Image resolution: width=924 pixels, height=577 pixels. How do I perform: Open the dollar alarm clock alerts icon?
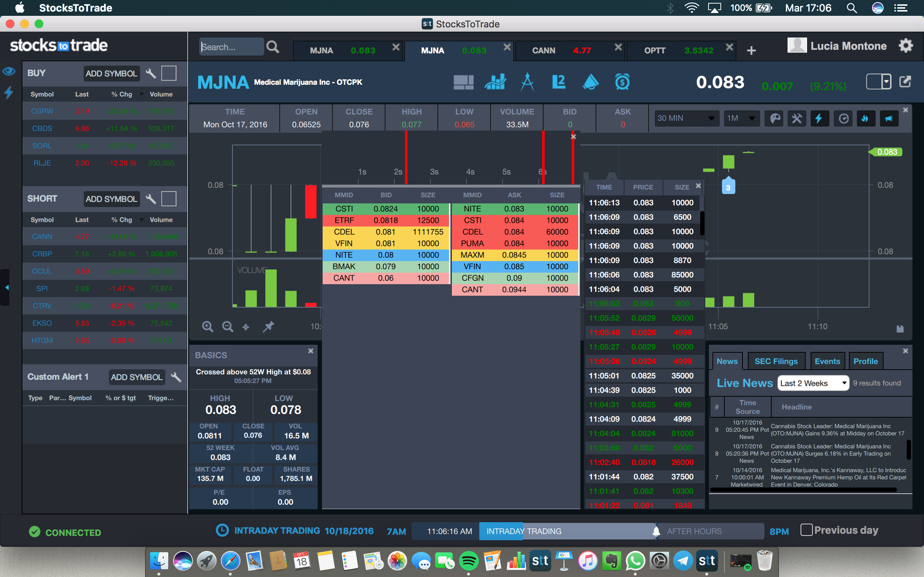(x=622, y=82)
